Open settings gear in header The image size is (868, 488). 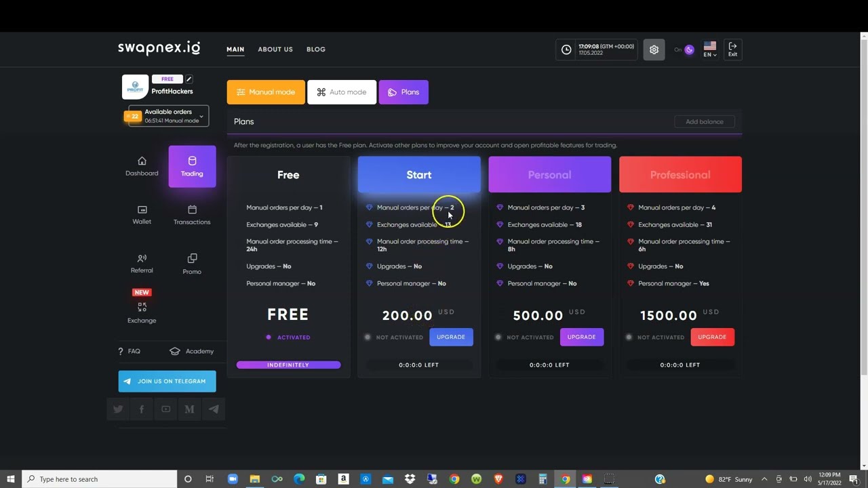654,49
